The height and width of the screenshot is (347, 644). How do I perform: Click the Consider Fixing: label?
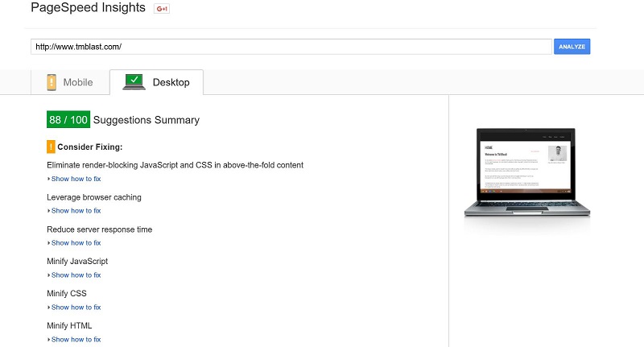tap(90, 147)
